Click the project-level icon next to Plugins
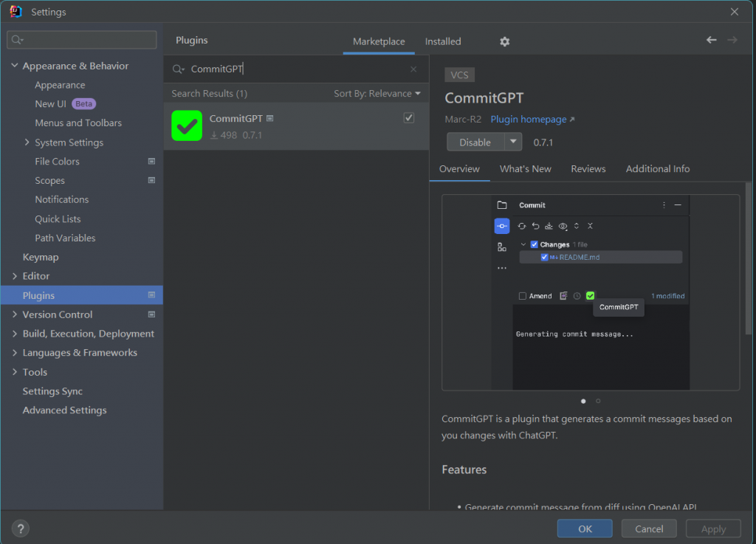756x544 pixels. pos(151,295)
